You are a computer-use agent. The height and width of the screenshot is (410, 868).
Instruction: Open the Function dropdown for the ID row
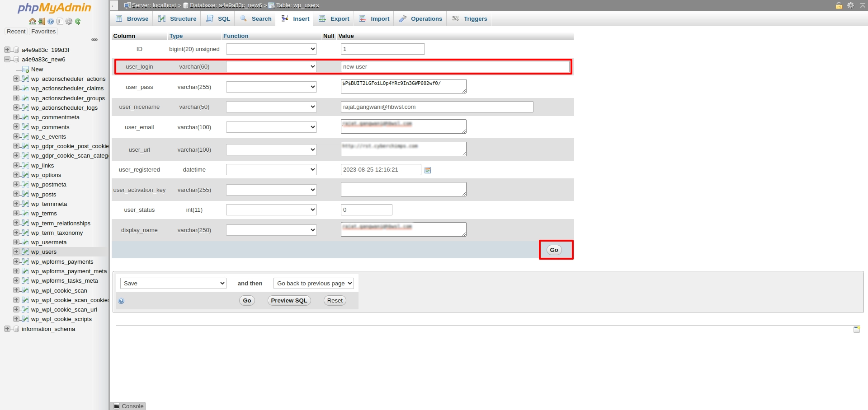[x=271, y=49]
